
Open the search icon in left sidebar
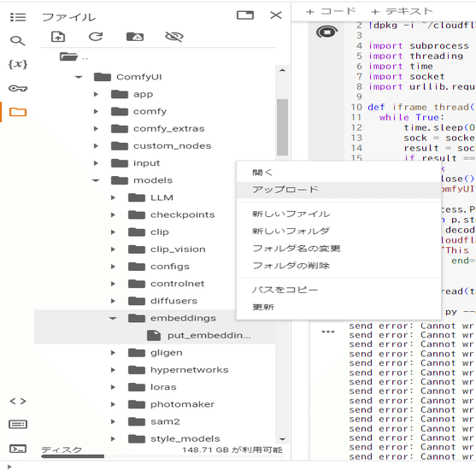tap(17, 40)
